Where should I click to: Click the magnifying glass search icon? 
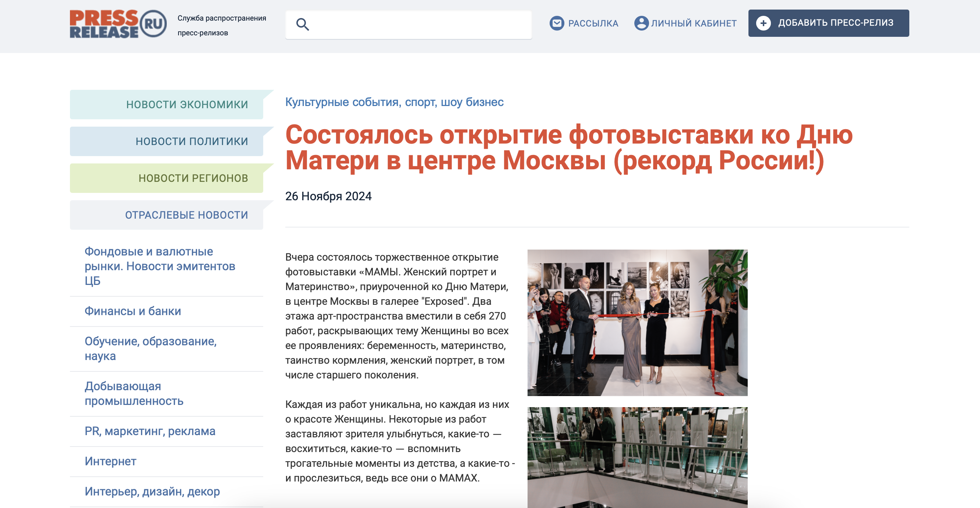tap(303, 24)
